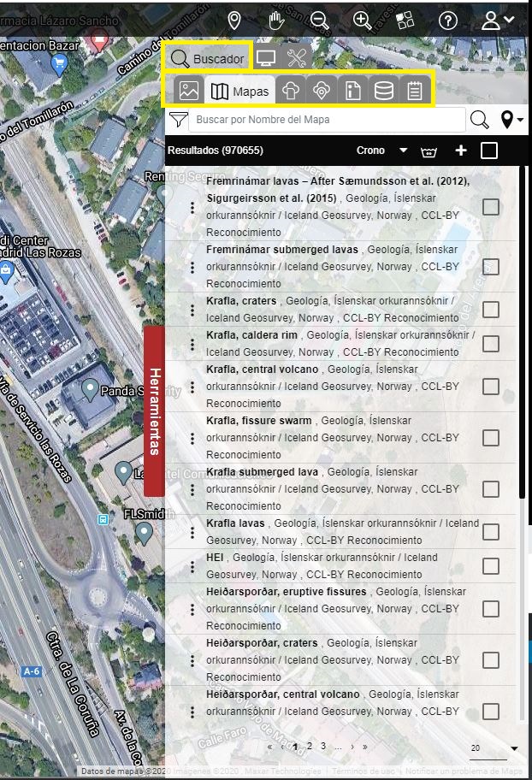Click the location pin icon in top toolbar
532x780 pixels.
click(233, 21)
